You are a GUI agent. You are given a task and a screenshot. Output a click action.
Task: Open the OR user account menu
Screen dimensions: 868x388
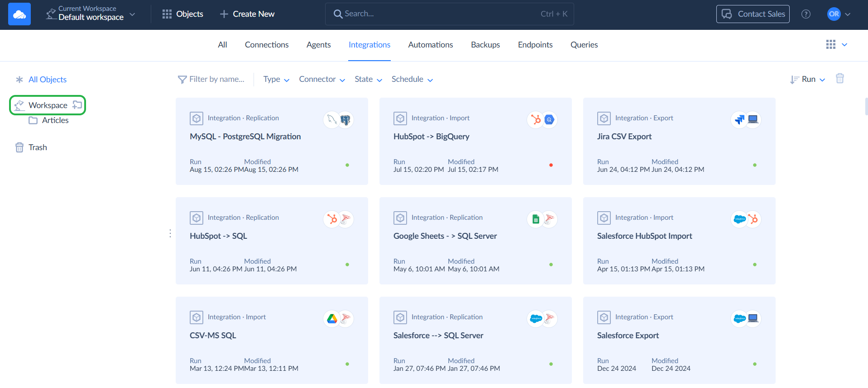click(839, 14)
